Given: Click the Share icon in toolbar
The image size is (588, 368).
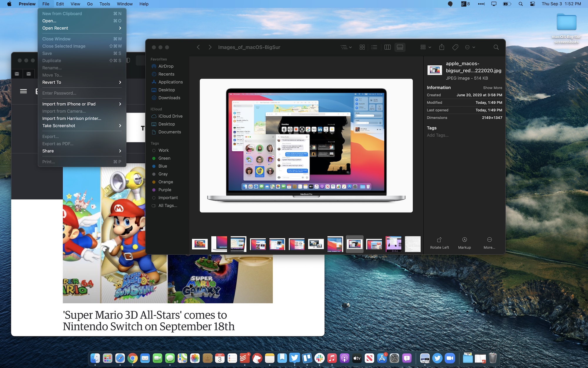Looking at the screenshot, I should 442,47.
